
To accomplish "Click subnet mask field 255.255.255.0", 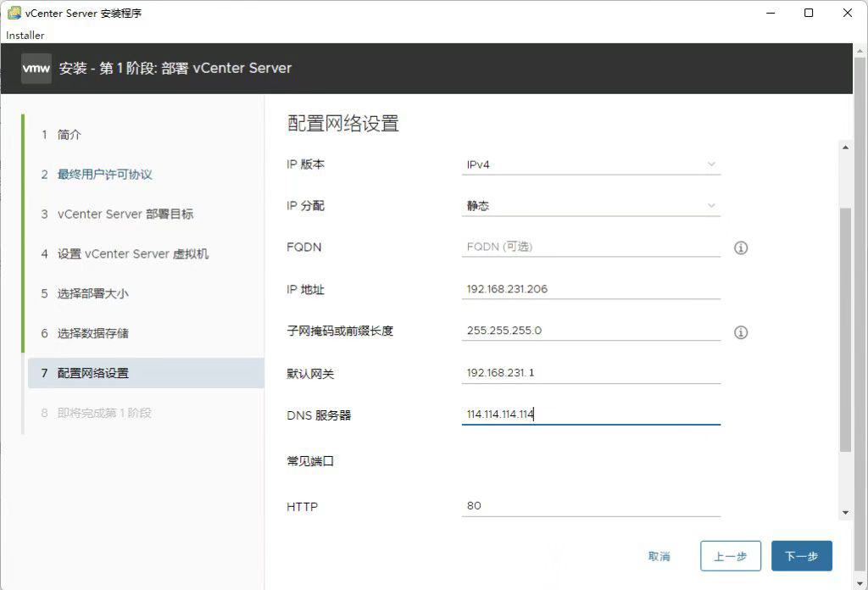I will click(x=591, y=331).
